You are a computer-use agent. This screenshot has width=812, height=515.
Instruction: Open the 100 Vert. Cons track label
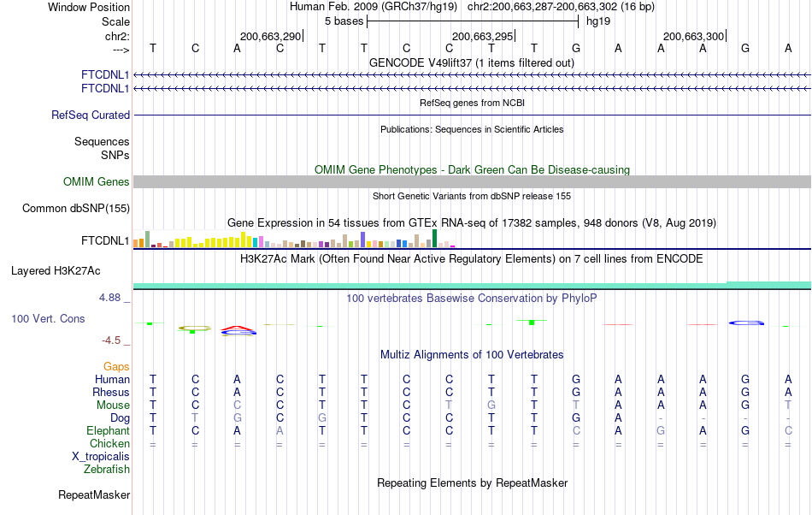pyautogui.click(x=48, y=318)
